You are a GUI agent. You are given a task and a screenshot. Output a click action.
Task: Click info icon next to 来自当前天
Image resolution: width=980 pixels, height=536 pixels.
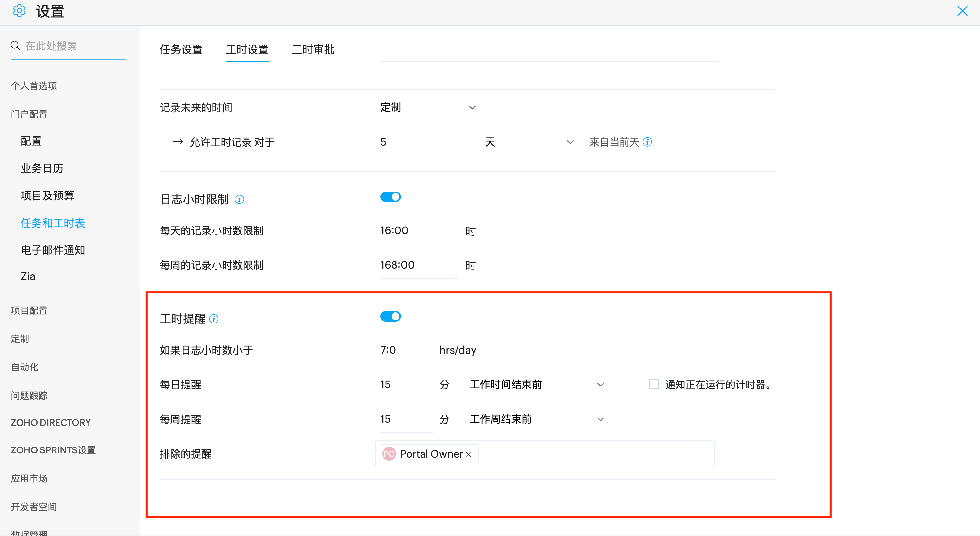click(647, 142)
